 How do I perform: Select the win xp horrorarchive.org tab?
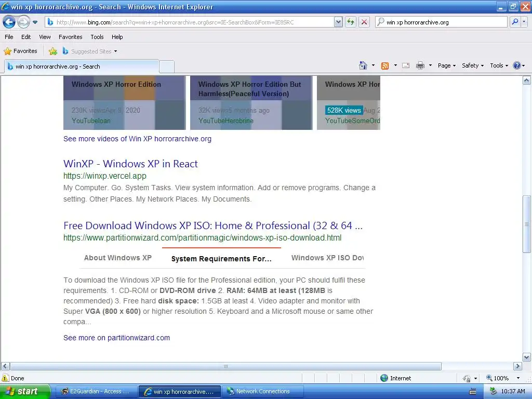point(82,66)
